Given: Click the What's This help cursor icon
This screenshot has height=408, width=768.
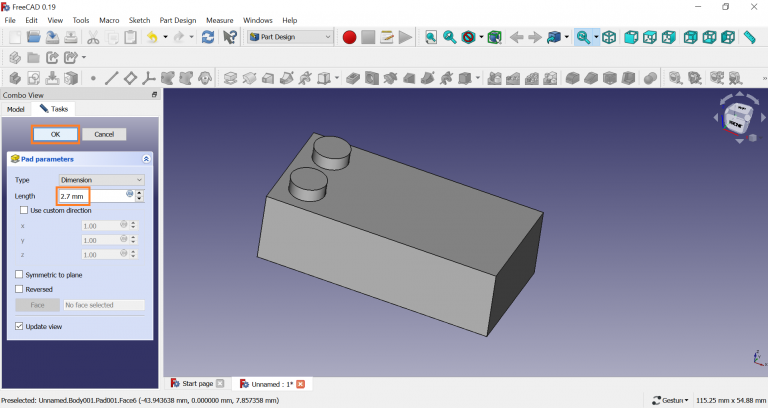Looking at the screenshot, I should point(231,37).
